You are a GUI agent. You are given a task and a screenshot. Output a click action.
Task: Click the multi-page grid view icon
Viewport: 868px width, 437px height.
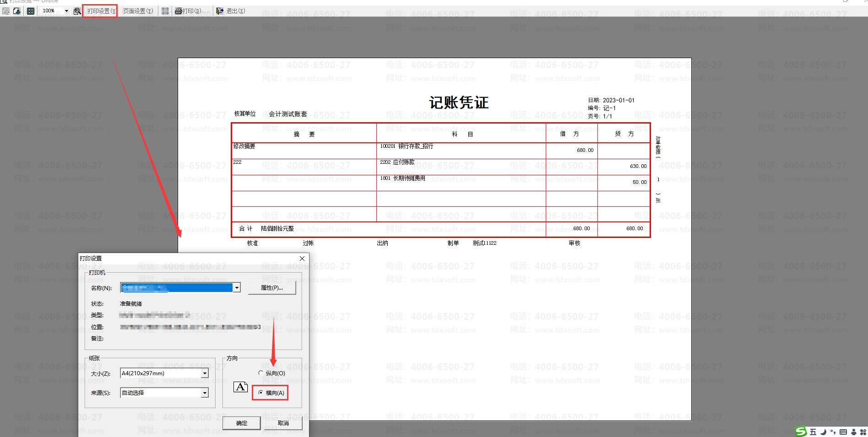pyautogui.click(x=31, y=11)
